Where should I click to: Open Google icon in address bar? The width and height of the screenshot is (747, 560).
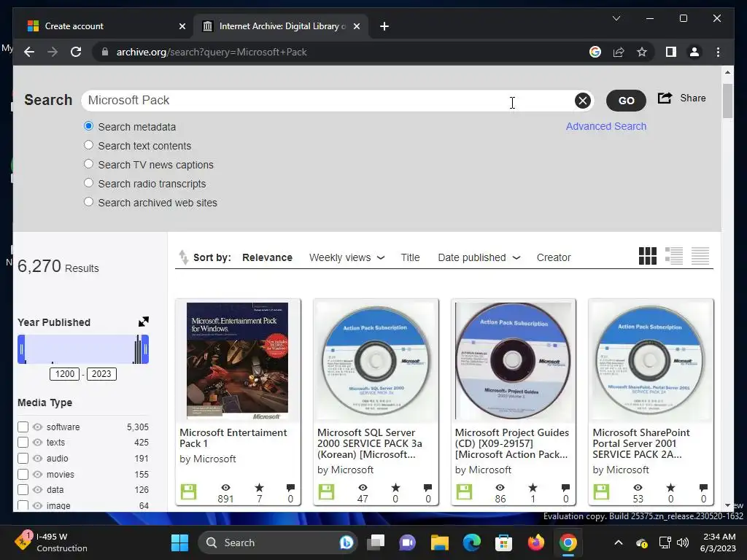595,52
